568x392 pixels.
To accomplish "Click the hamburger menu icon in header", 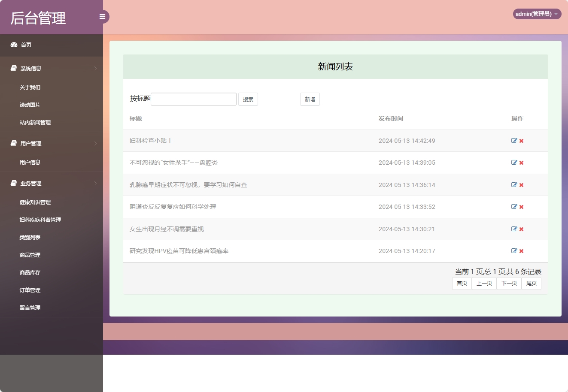I will coord(102,16).
